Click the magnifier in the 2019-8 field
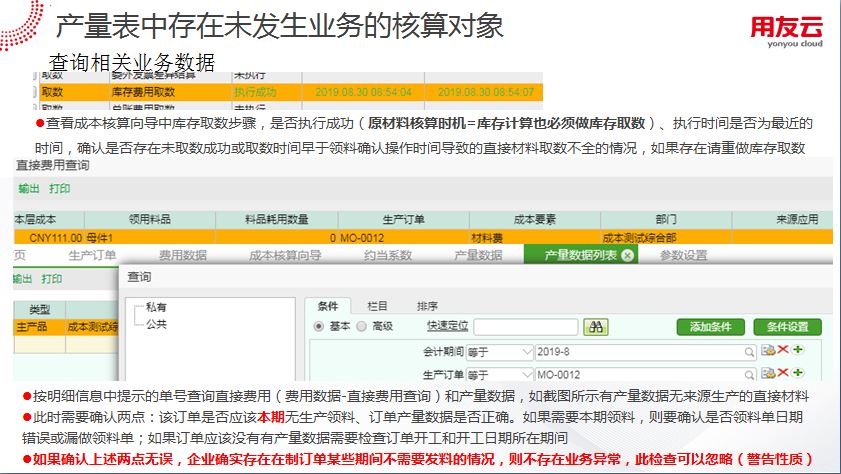This screenshot has height=474, width=841. (x=749, y=352)
